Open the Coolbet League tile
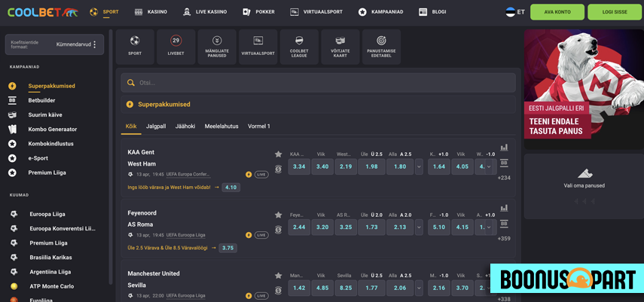The height and width of the screenshot is (302, 644). coord(299,47)
